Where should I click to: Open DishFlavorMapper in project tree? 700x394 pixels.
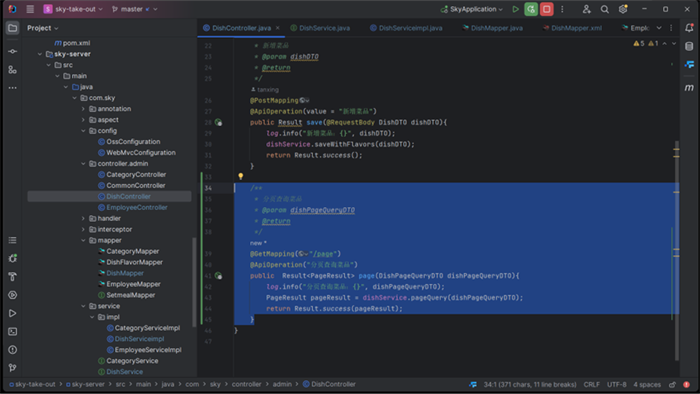(130, 262)
